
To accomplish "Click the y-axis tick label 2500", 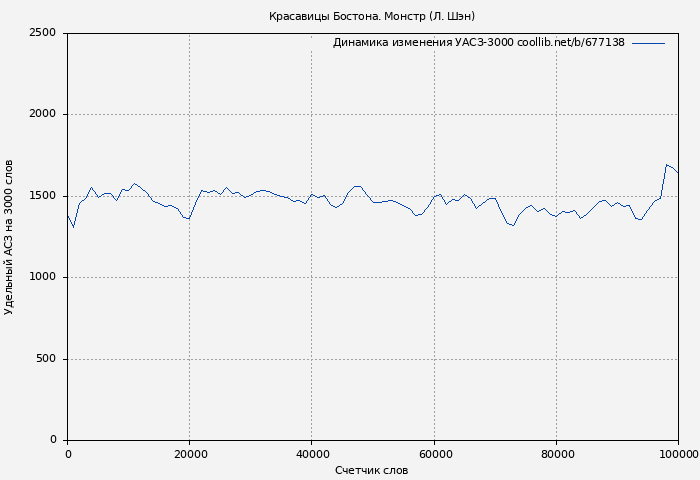I will [x=42, y=33].
